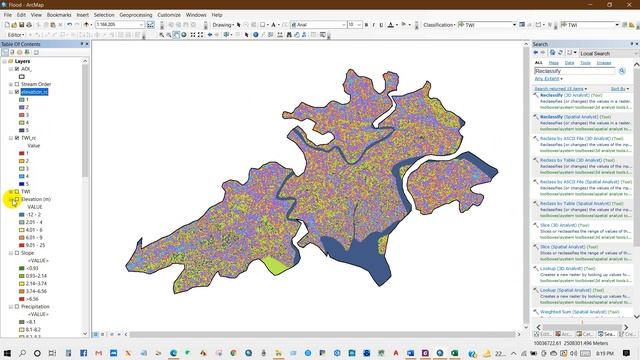Click List By Drawing Order icon
Image resolution: width=640 pixels, height=360 pixels.
5,52
